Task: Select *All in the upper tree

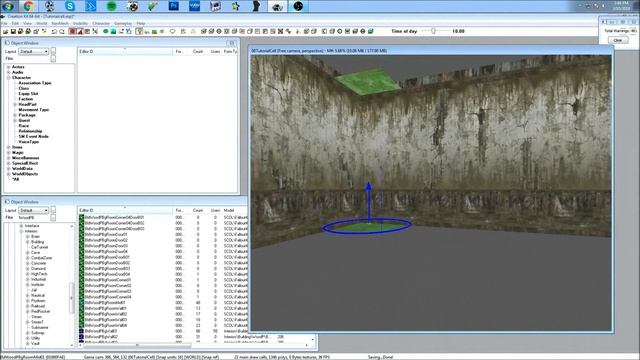Action: point(16,179)
